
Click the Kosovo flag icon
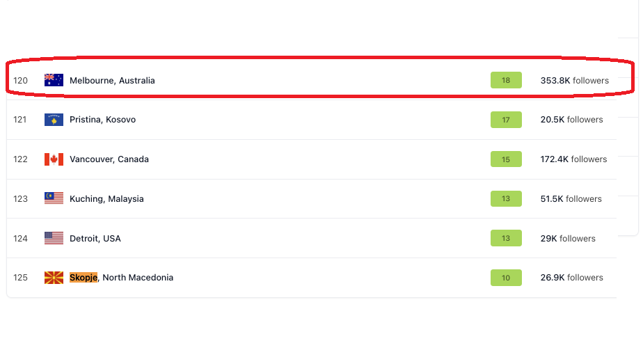pyautogui.click(x=54, y=120)
